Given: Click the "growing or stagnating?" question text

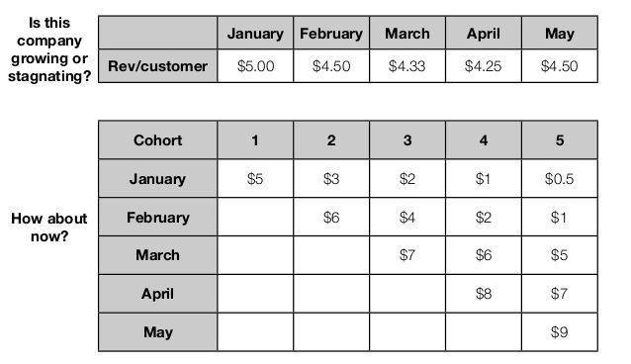Looking at the screenshot, I should click(49, 67).
